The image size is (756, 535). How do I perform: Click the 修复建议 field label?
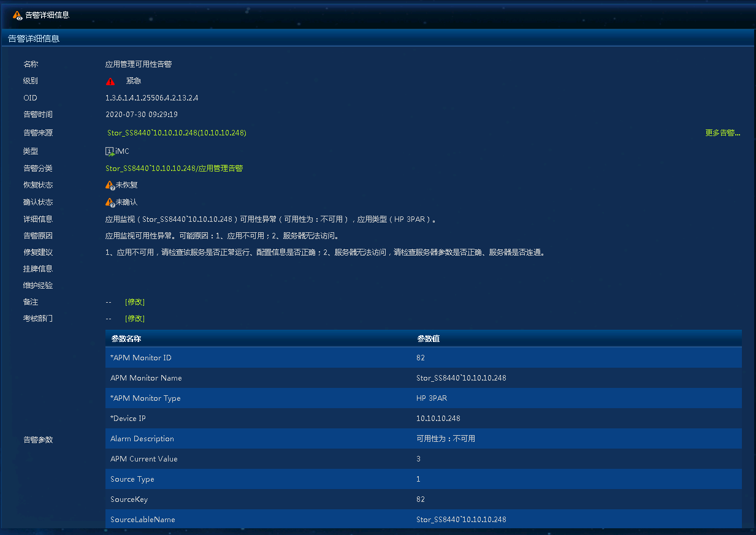pyautogui.click(x=38, y=252)
